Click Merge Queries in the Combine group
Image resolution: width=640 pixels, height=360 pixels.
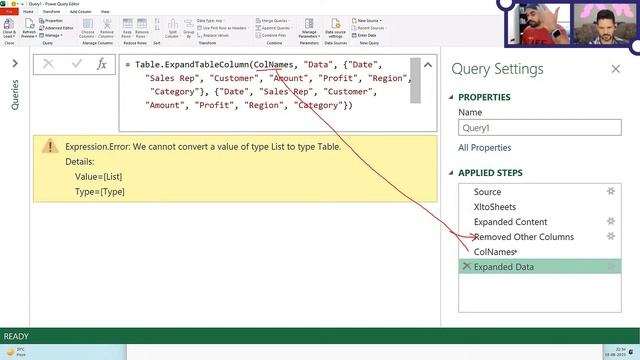(x=272, y=20)
